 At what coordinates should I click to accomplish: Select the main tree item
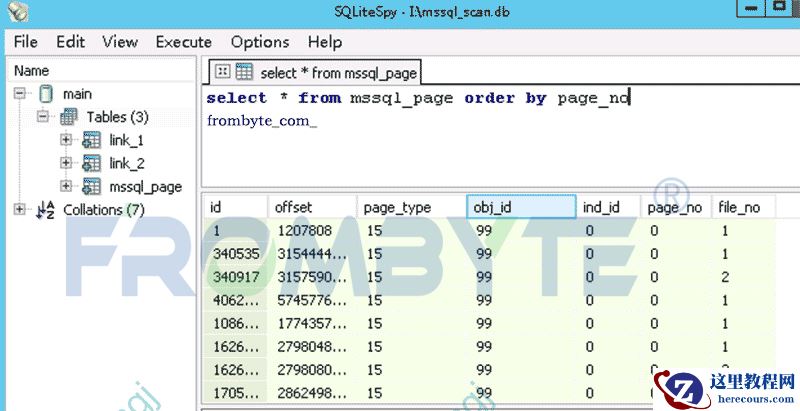77,94
